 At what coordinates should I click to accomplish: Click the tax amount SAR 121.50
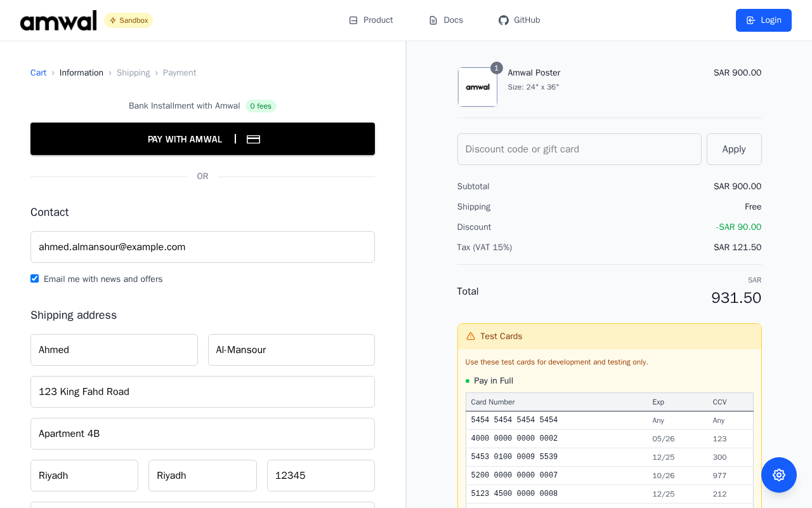[x=737, y=248]
